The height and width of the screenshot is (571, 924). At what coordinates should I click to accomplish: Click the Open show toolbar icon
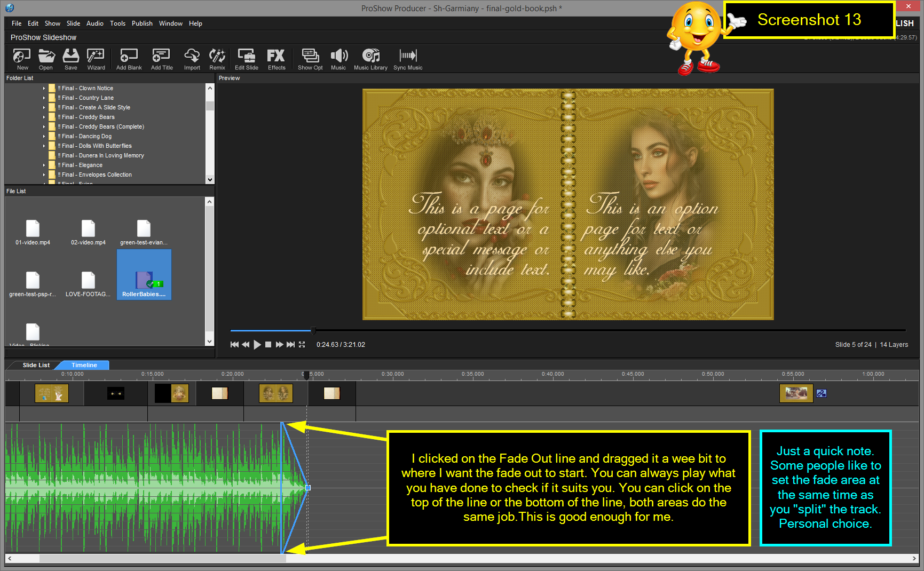[x=46, y=59]
